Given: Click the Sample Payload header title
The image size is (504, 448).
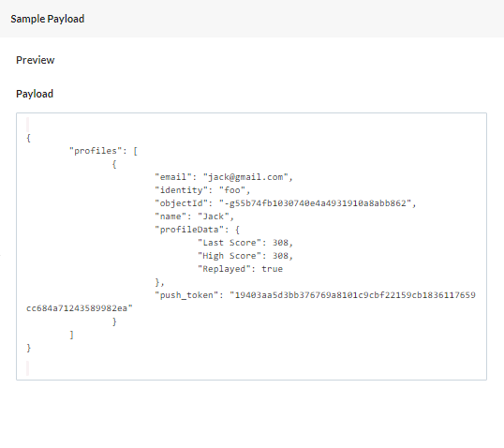Looking at the screenshot, I should [x=48, y=19].
